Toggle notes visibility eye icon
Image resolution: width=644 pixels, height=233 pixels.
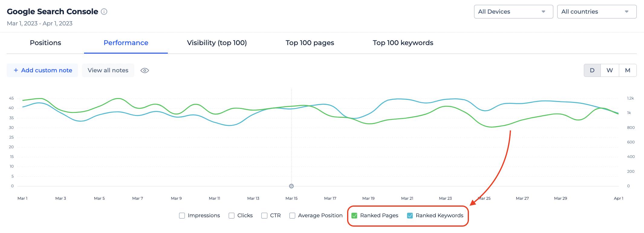click(x=145, y=71)
